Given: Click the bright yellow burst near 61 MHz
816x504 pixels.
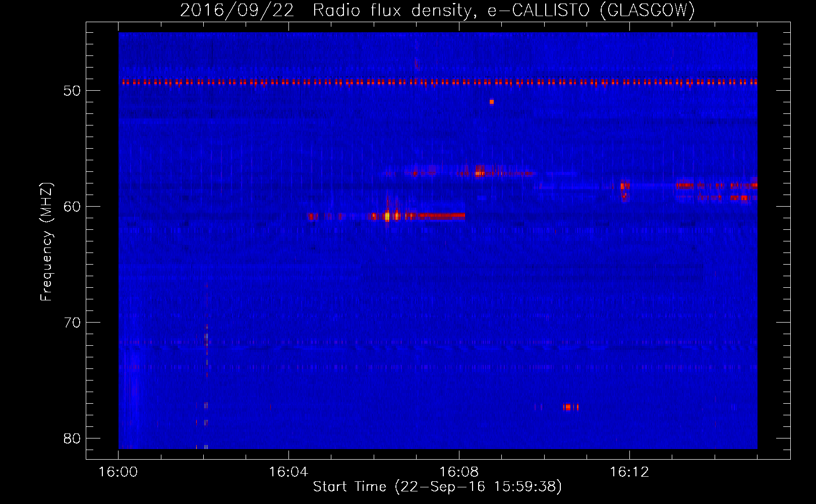Looking at the screenshot, I should click(x=387, y=216).
